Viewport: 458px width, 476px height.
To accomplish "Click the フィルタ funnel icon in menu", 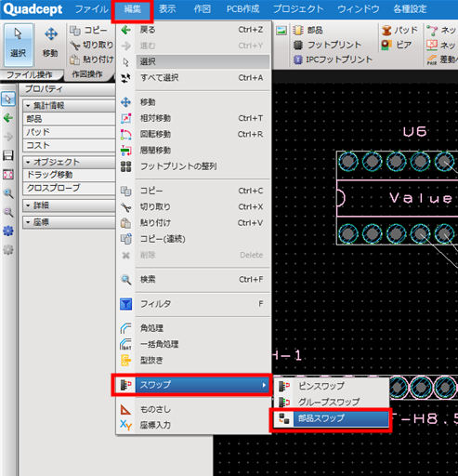I will 125,304.
